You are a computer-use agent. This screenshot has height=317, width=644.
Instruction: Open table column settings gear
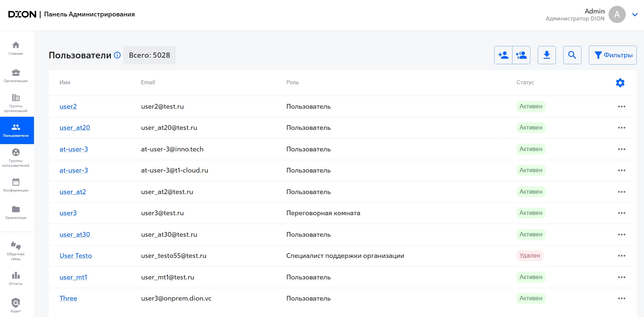click(620, 83)
